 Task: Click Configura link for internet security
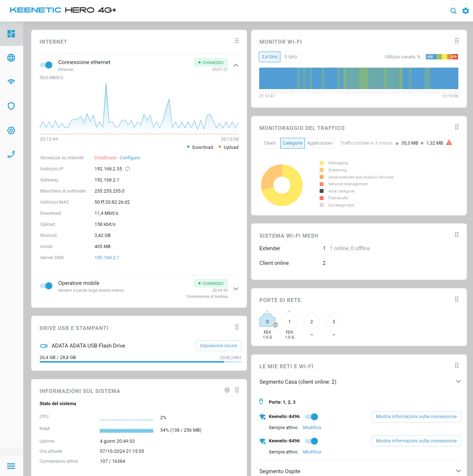point(129,158)
